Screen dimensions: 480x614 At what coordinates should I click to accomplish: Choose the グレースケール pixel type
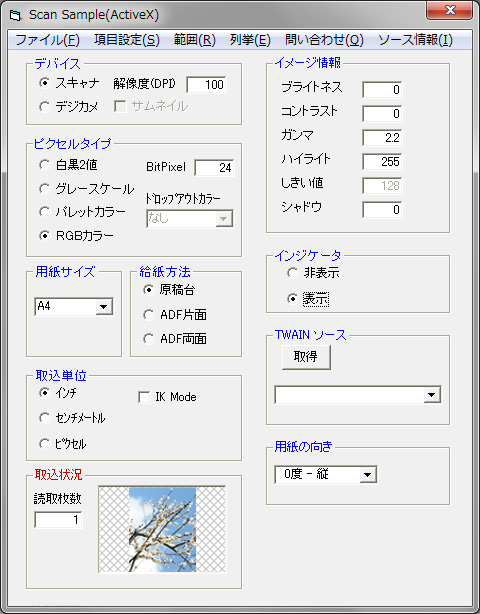click(x=45, y=189)
